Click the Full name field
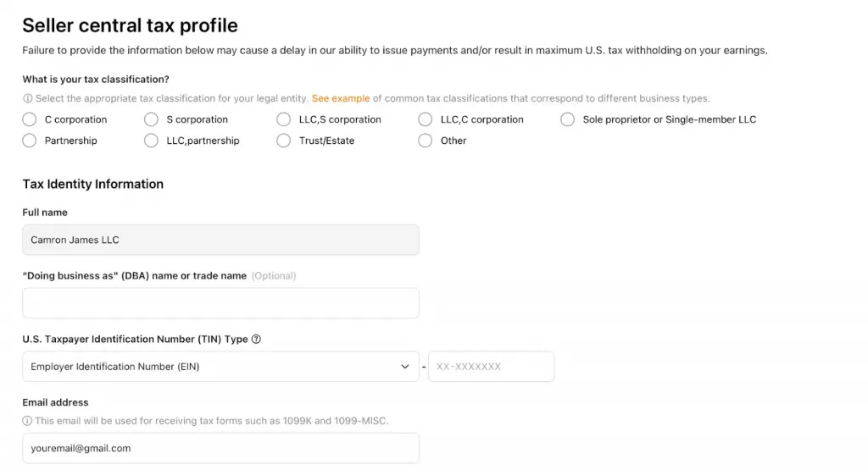 (221, 240)
